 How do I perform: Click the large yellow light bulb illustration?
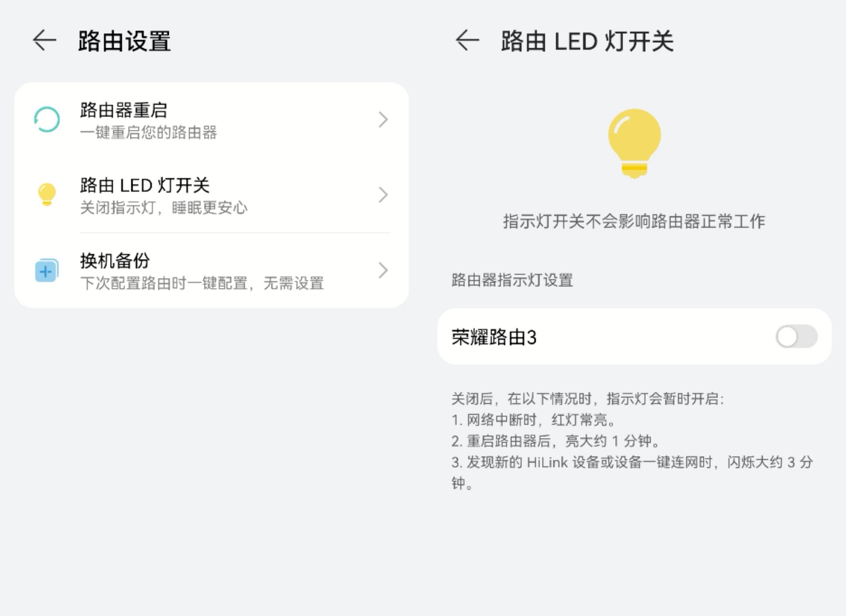[634, 143]
